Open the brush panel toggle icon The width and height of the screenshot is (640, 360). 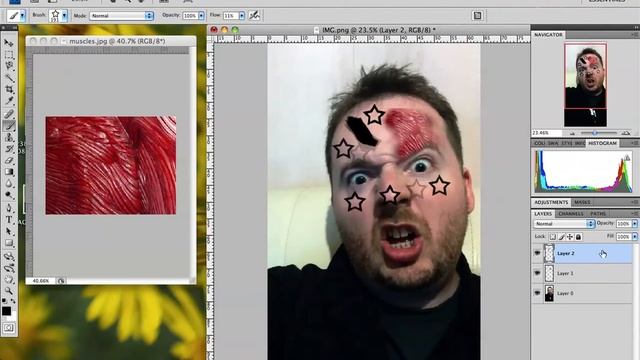click(477, 16)
